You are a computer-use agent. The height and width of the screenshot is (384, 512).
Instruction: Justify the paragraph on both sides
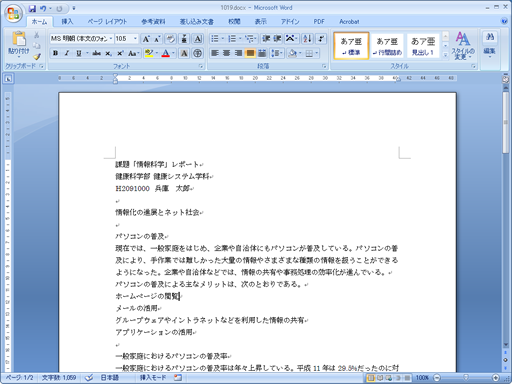point(250,53)
